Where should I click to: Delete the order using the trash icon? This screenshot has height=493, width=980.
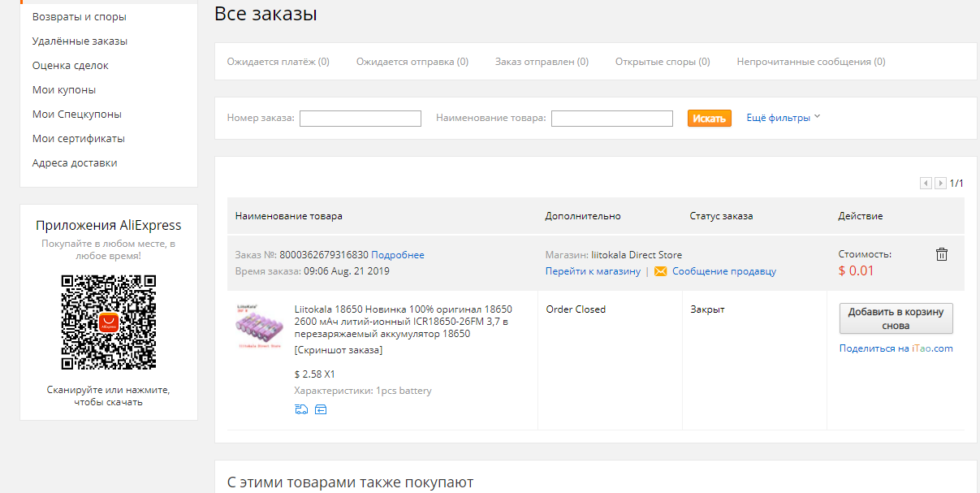pos(942,254)
